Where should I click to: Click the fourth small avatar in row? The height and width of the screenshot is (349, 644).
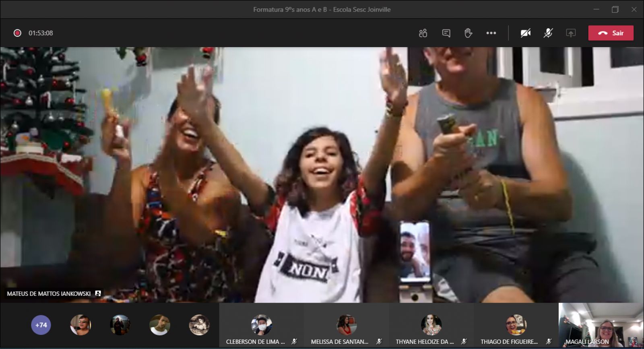[x=199, y=325]
